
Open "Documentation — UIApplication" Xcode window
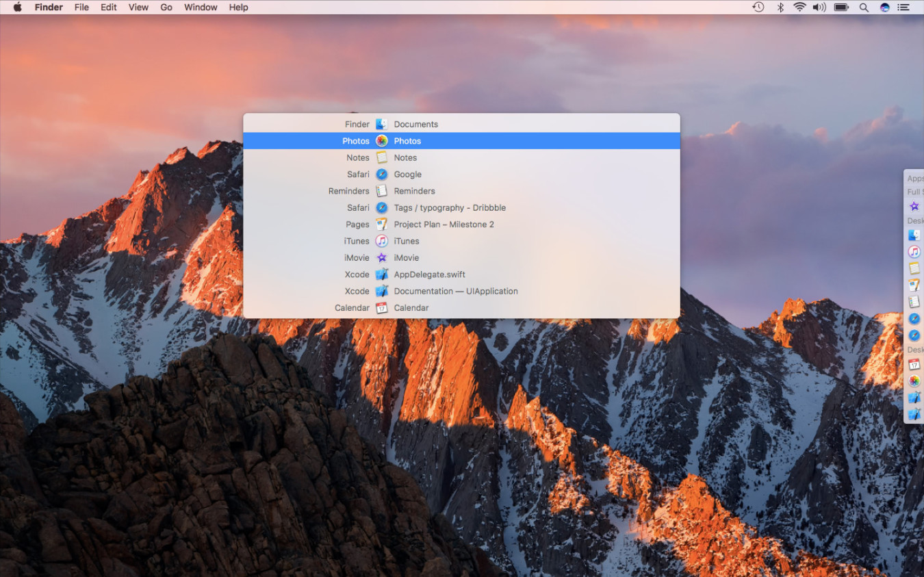click(x=461, y=291)
